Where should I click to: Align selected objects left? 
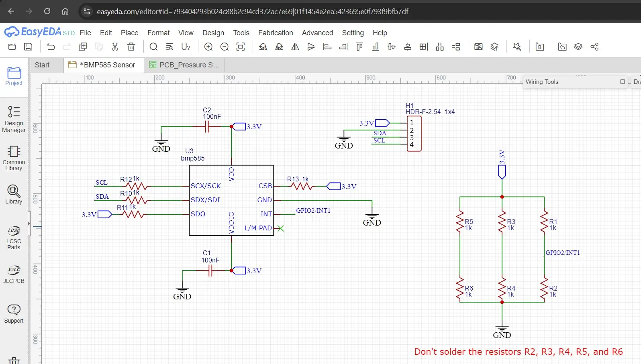pyautogui.click(x=327, y=47)
